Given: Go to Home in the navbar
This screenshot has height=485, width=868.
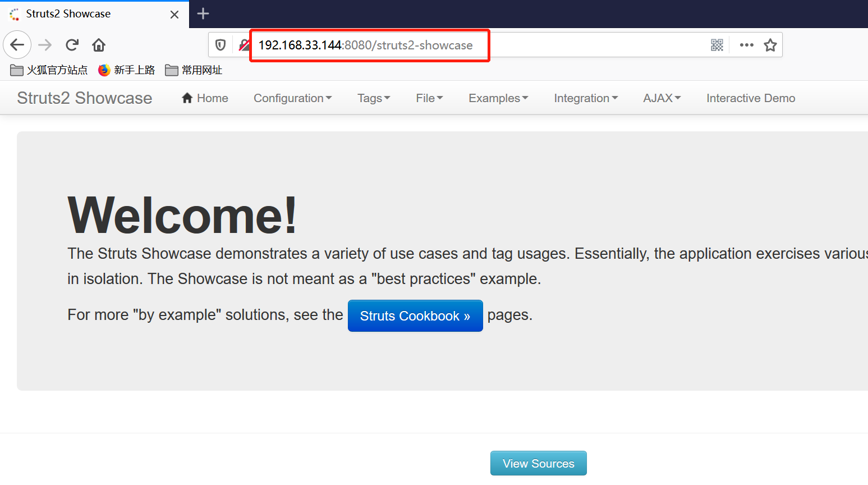Looking at the screenshot, I should 205,98.
